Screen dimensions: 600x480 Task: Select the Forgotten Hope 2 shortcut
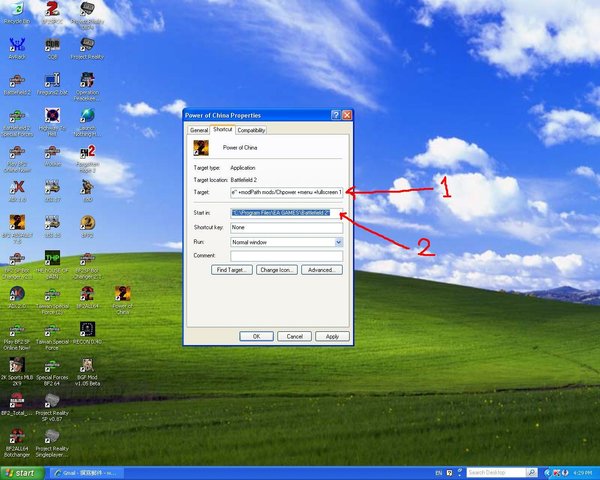coord(87,158)
